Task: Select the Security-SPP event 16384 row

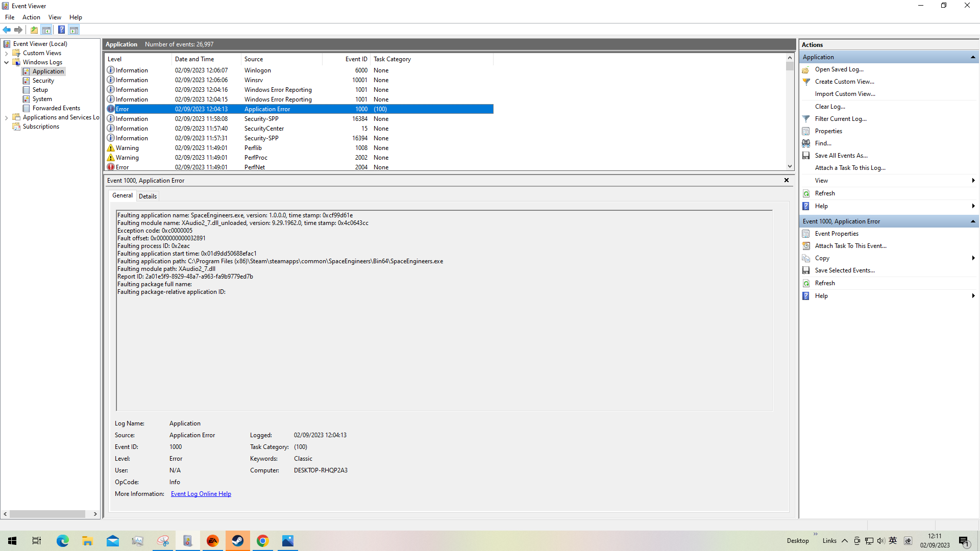Action: coord(299,119)
